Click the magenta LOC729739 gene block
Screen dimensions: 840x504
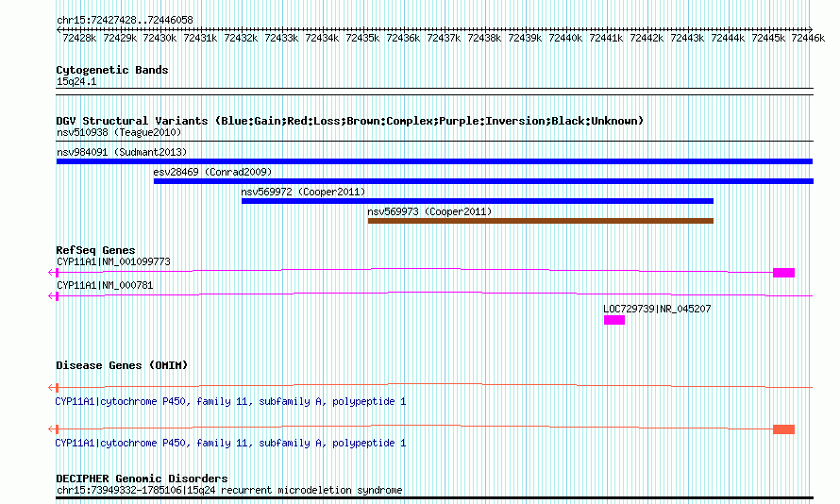point(614,320)
